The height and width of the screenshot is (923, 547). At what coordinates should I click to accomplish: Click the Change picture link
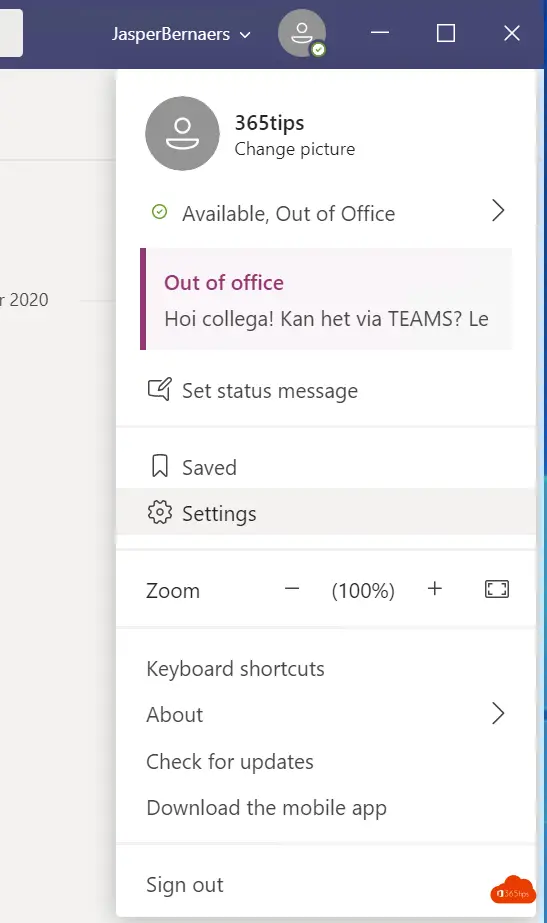[x=294, y=149]
